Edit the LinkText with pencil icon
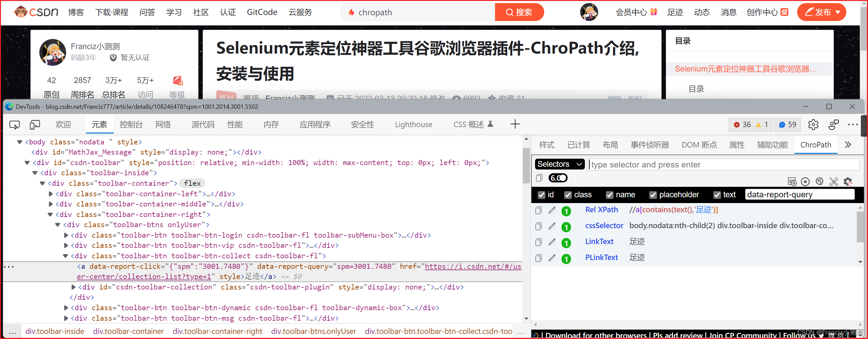This screenshot has width=868, height=339. click(x=552, y=242)
